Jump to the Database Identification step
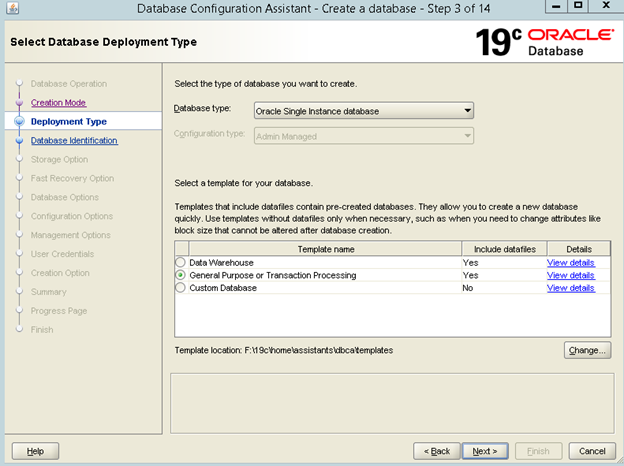 74,140
